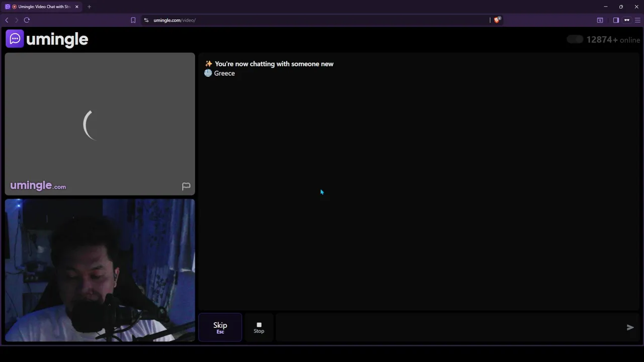
Task: Select the stranger's loading video panel
Action: coord(100,124)
